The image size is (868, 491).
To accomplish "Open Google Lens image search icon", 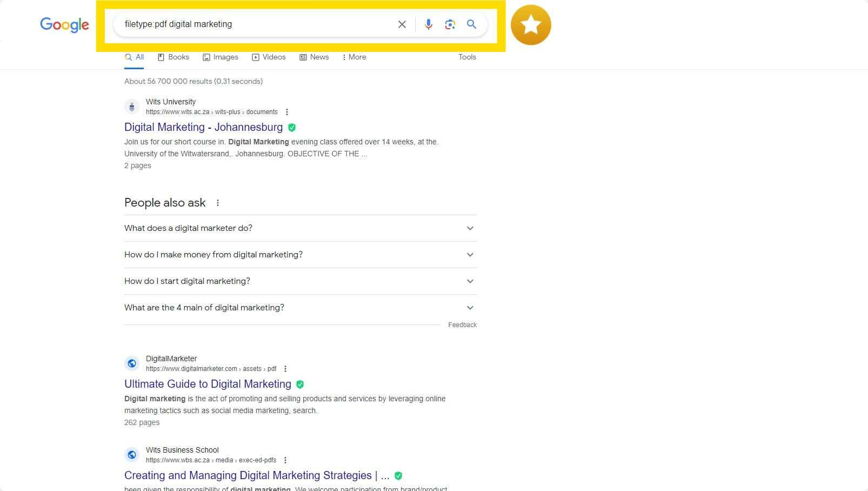I will 450,24.
